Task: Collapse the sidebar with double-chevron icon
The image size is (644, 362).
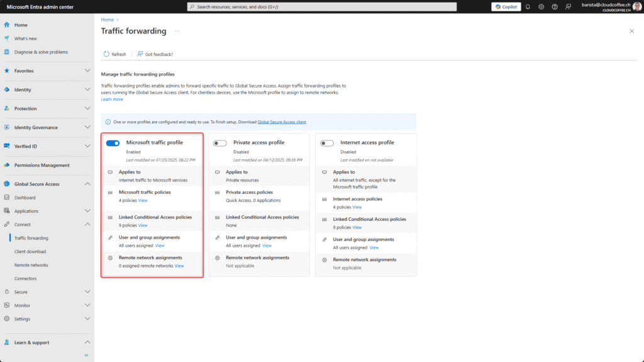Action: 86,355
